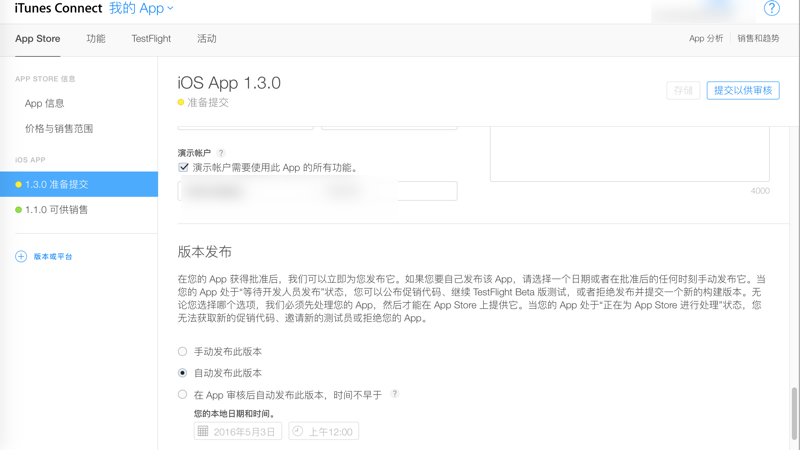Select 手动发布此版本 radio button
The image size is (800, 450).
182,351
